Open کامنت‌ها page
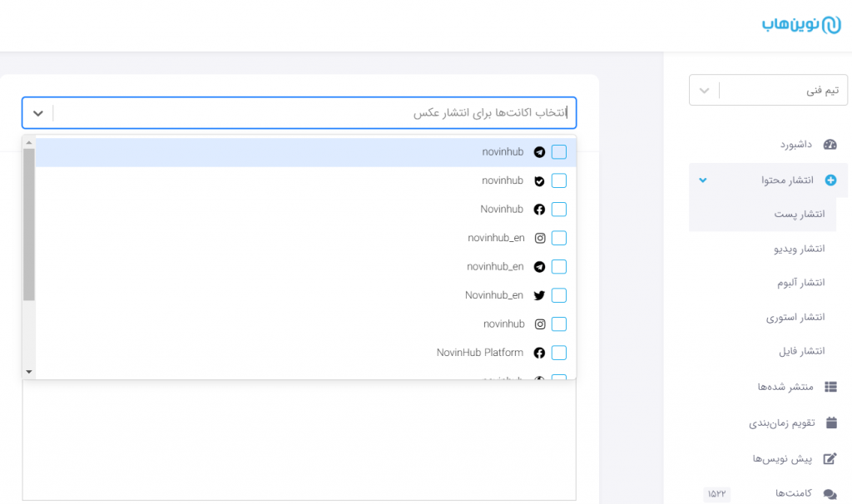This screenshot has height=504, width=852. (x=793, y=493)
